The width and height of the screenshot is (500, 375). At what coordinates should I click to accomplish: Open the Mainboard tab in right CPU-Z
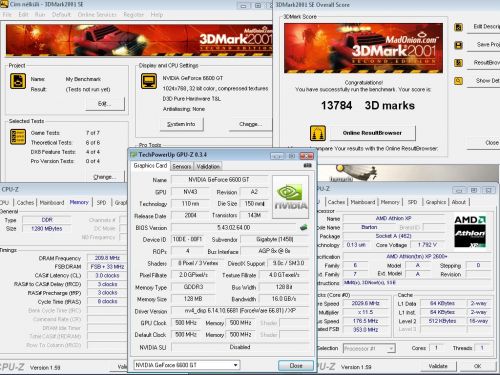coord(363,202)
